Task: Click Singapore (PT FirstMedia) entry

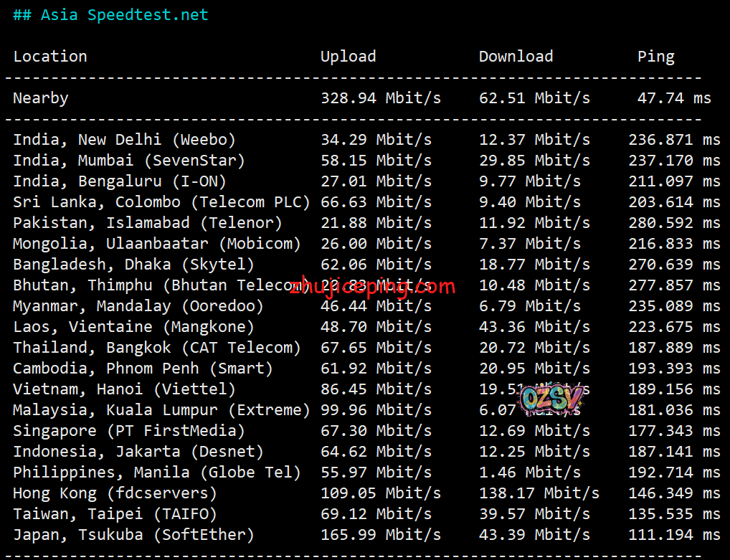Action: click(129, 431)
